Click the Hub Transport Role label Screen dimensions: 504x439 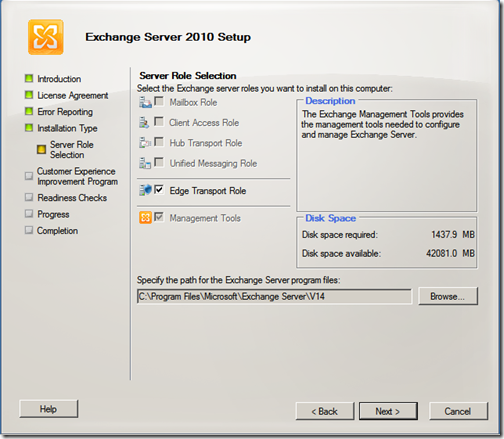point(206,143)
